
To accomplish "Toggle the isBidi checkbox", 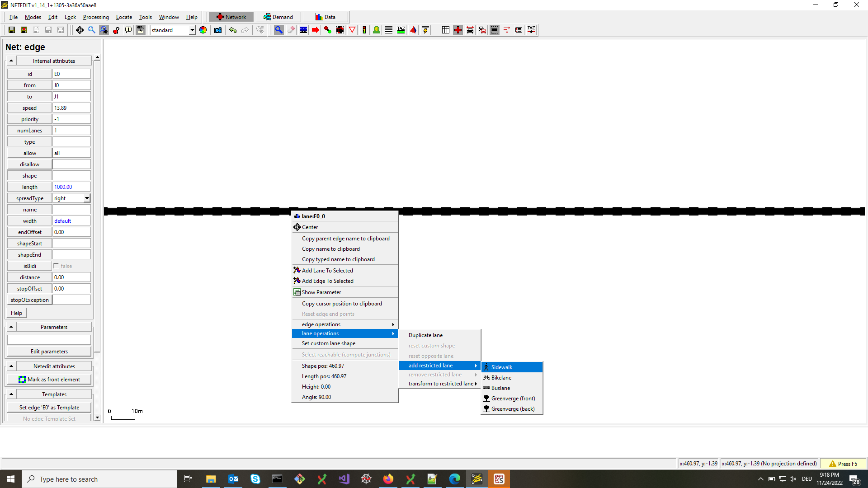I will (57, 266).
